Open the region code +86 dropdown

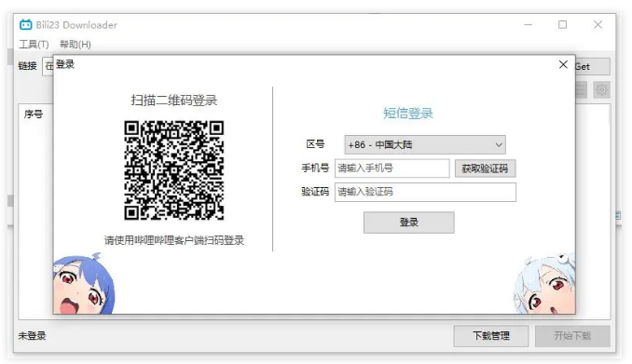425,145
